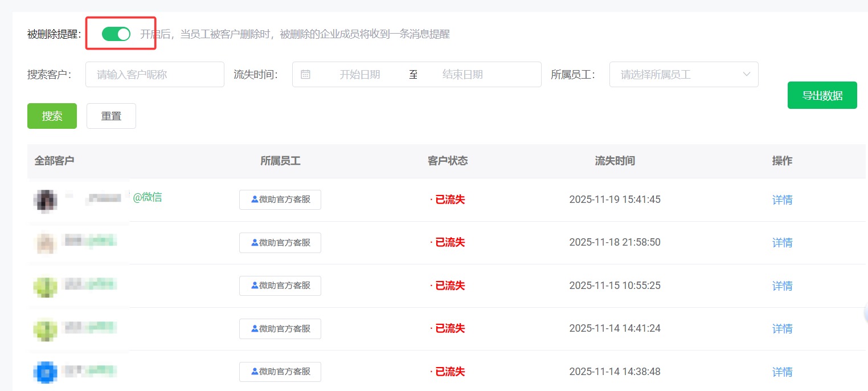Open the 请选择所属员工 dropdown

point(683,75)
